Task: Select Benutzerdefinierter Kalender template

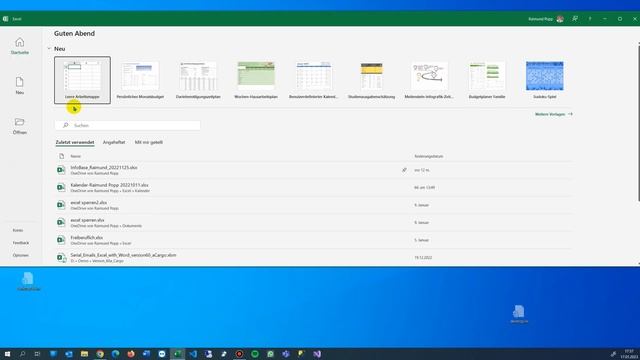Action: pyautogui.click(x=313, y=80)
